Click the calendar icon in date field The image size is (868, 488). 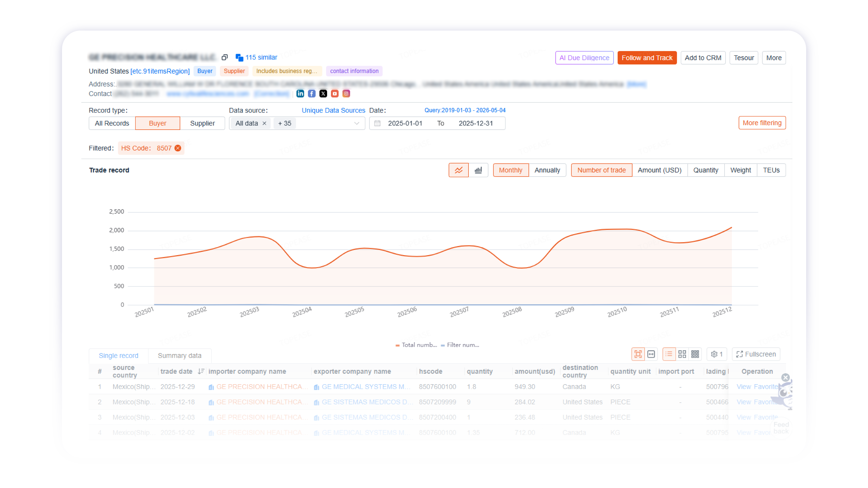click(377, 123)
